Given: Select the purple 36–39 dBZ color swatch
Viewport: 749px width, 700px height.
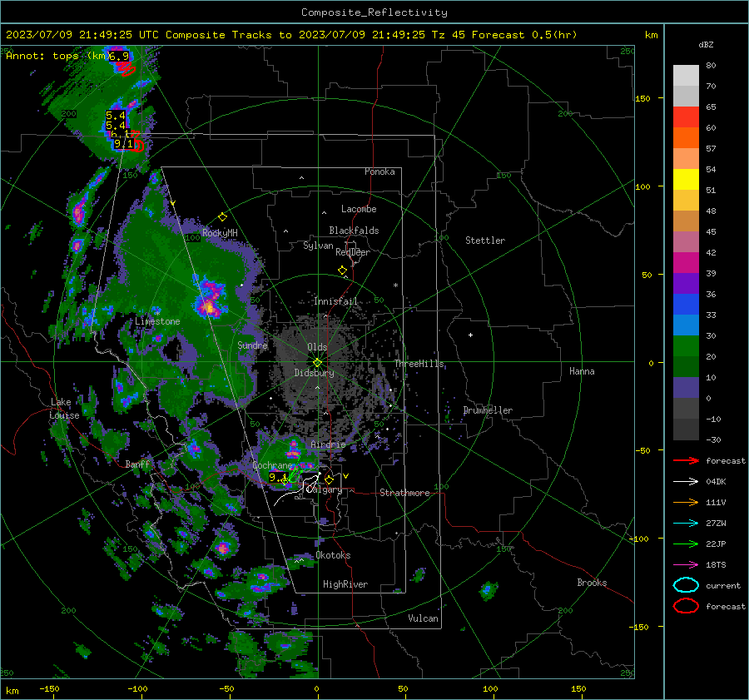Looking at the screenshot, I should pos(686,284).
